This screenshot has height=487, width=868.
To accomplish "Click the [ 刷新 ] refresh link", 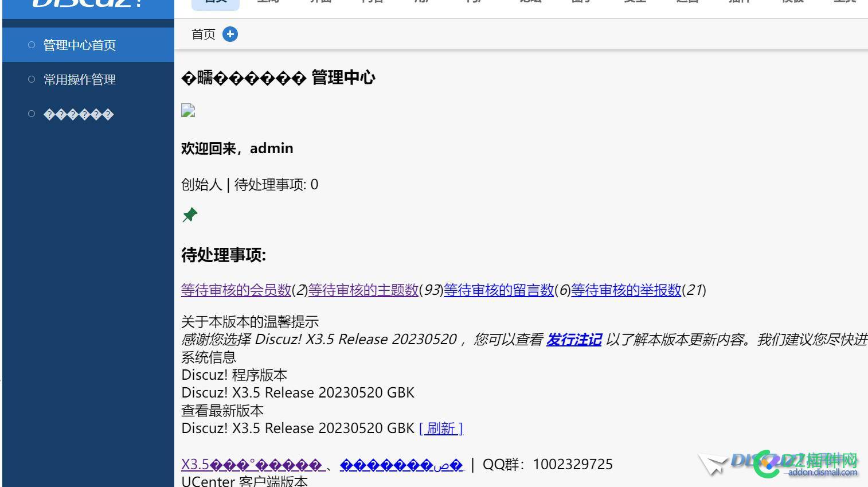I will click(441, 428).
